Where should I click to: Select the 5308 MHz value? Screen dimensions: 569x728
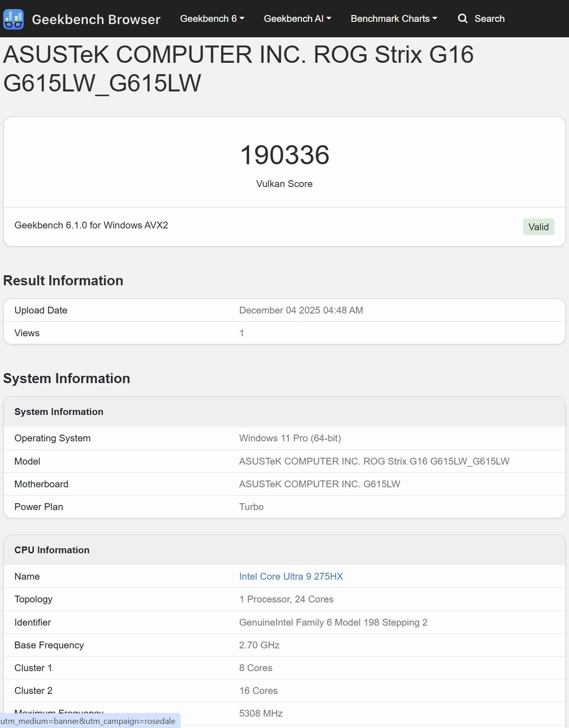click(261, 713)
